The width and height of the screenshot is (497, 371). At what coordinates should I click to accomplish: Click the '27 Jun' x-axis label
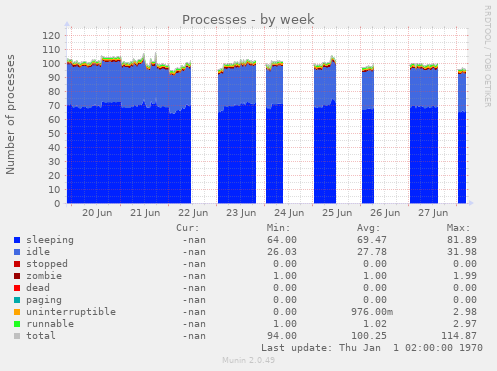[433, 213]
